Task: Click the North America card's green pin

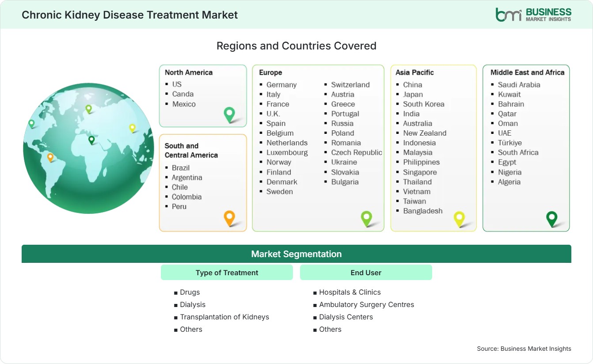Action: (229, 114)
